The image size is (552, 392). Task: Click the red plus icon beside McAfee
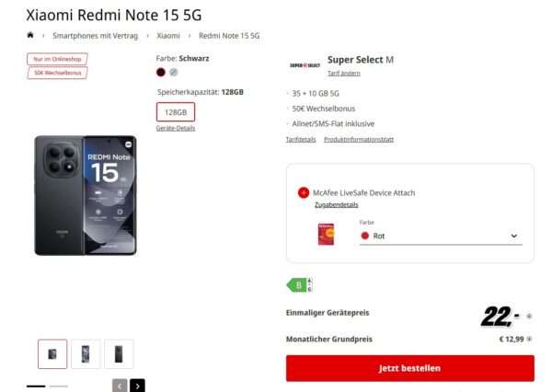point(304,192)
